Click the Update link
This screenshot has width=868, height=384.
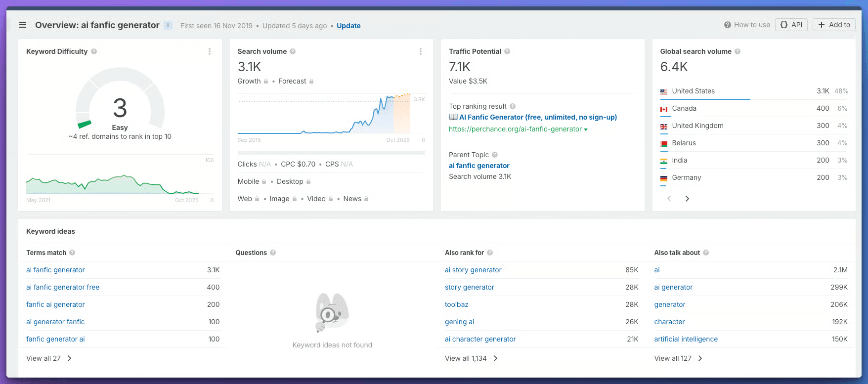[x=348, y=26]
